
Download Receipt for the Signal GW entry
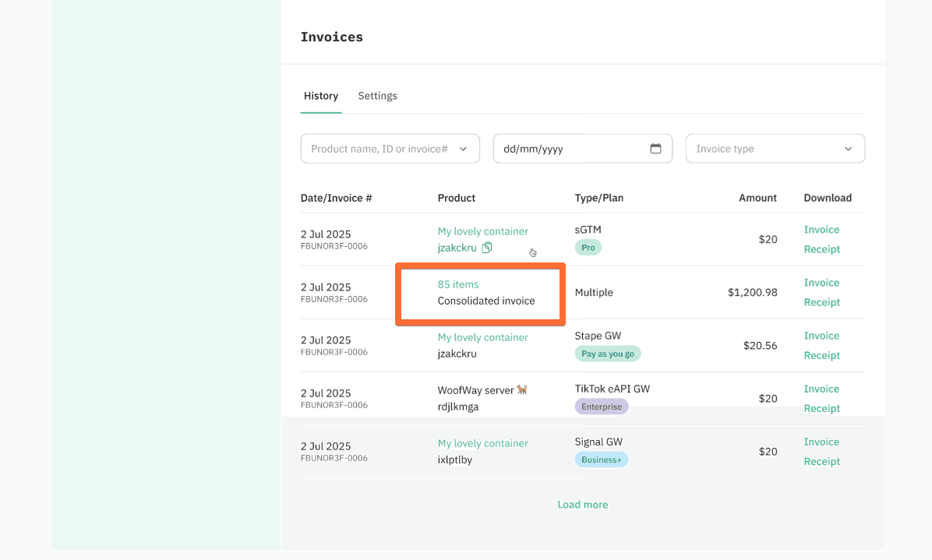tap(821, 461)
